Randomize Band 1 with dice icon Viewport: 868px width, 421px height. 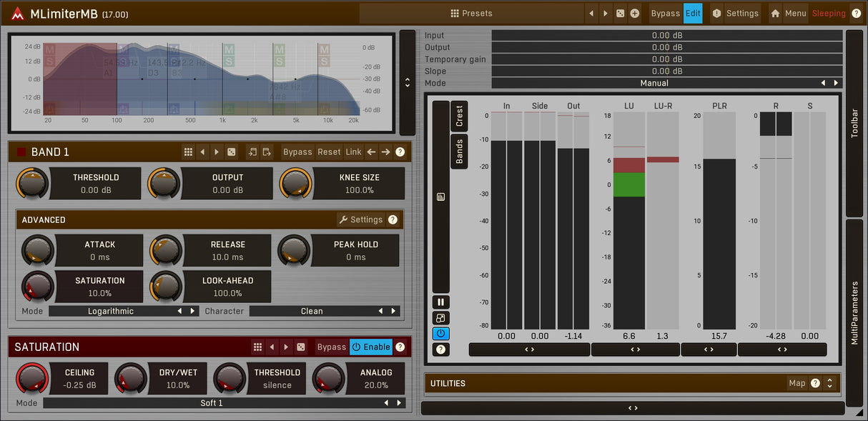[232, 152]
